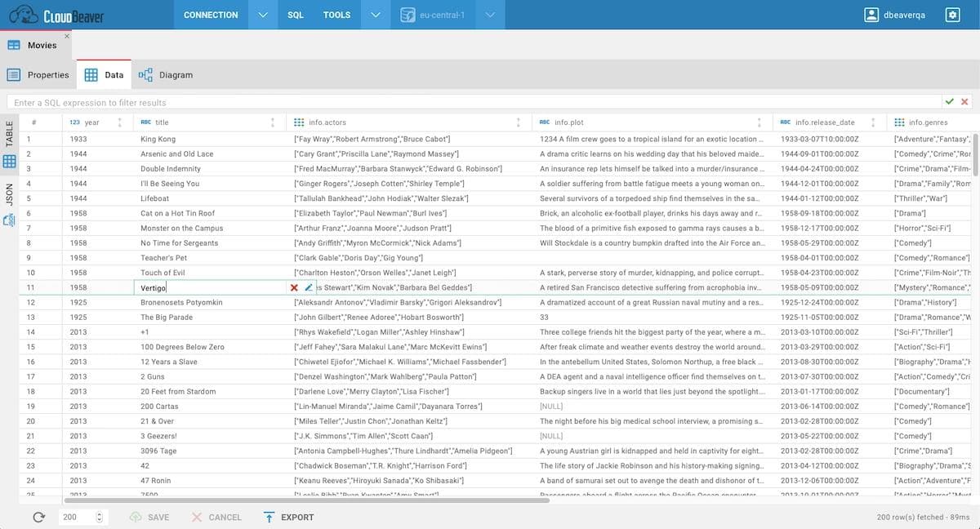Expand the eu-central-1 connection dropdown
Image resolution: width=980 pixels, height=529 pixels.
pos(490,14)
